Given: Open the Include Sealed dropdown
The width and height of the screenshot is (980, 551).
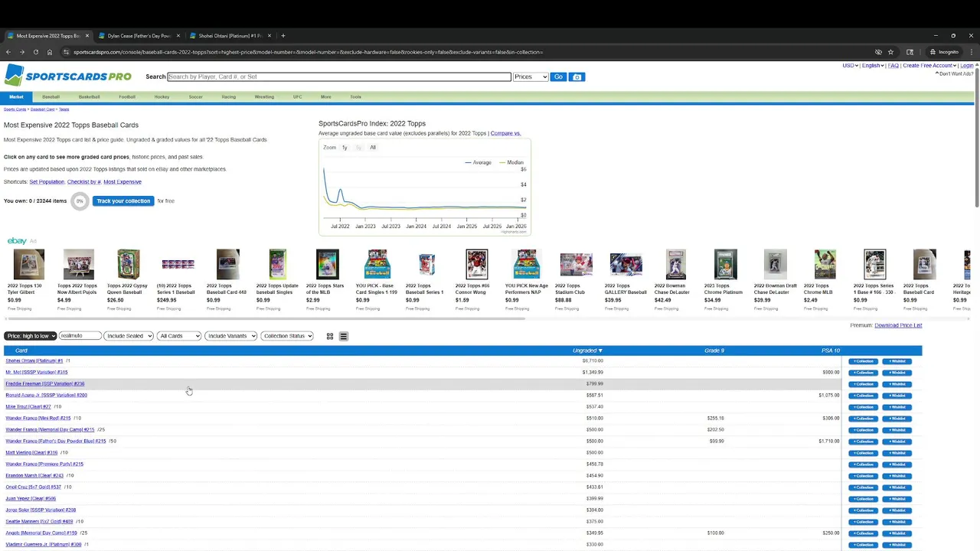Looking at the screenshot, I should click(129, 336).
